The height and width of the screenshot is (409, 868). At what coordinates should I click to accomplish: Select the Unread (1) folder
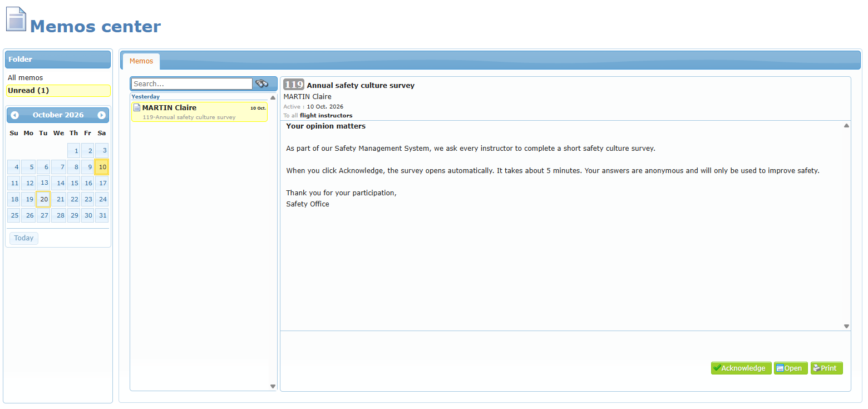[58, 91]
